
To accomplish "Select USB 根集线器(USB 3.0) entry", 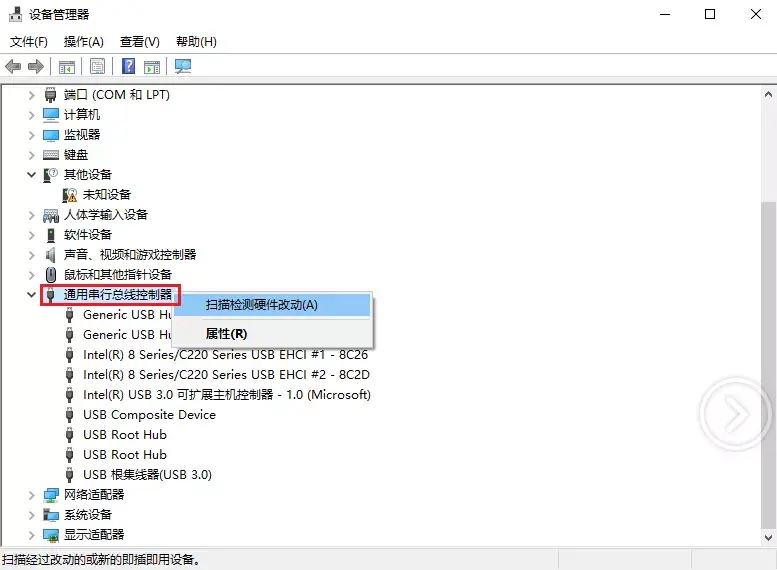I will point(147,475).
